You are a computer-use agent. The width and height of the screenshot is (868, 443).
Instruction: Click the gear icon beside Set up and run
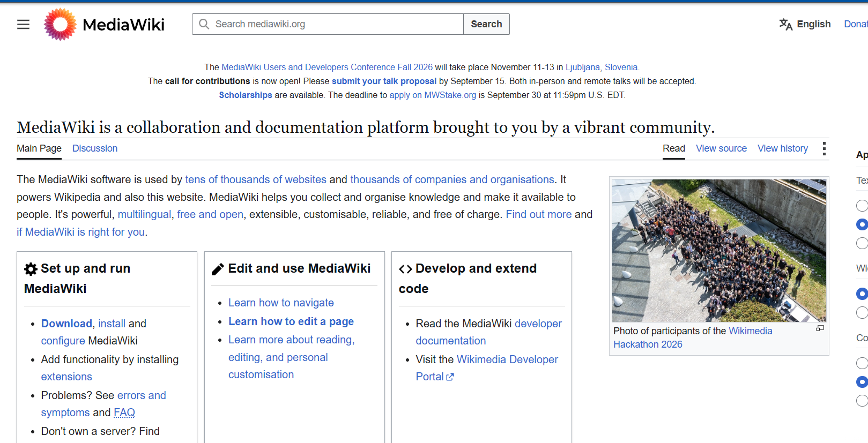tap(31, 269)
